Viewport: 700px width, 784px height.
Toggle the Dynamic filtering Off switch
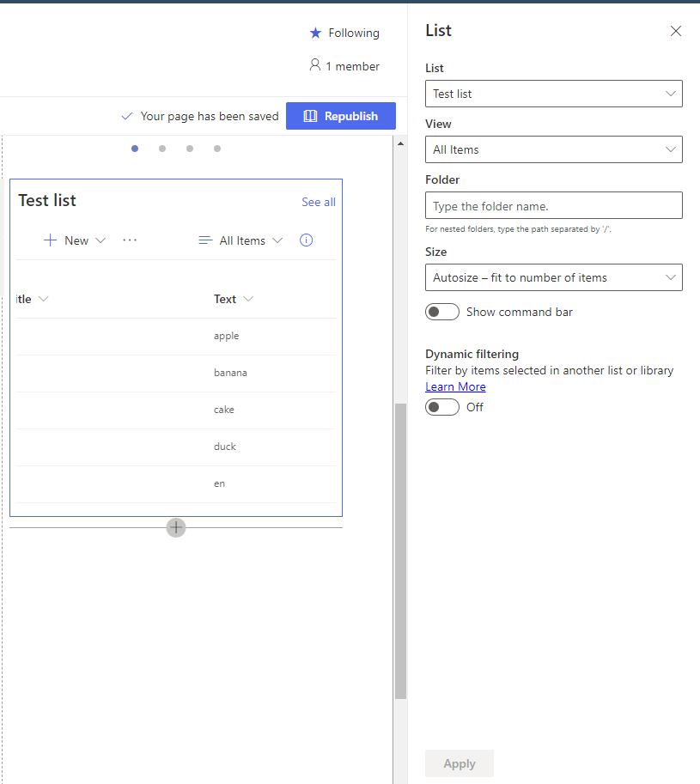[442, 407]
